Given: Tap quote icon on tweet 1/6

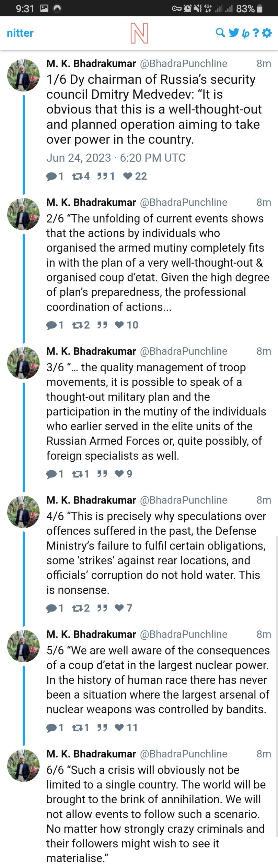Looking at the screenshot, I should tap(102, 176).
